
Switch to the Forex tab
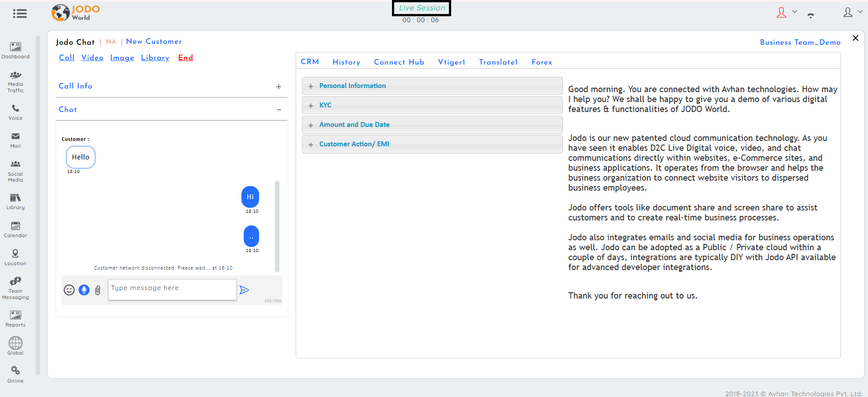click(542, 62)
